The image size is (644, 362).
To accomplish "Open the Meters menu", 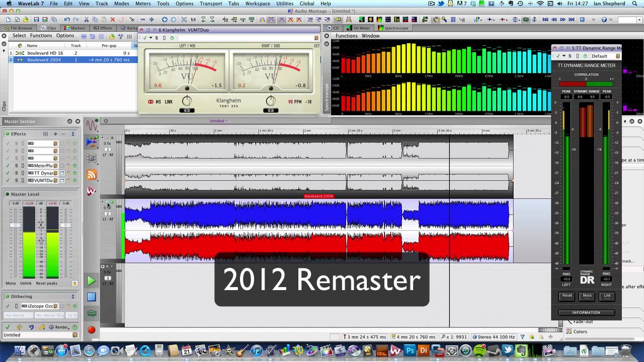I will (x=143, y=4).
